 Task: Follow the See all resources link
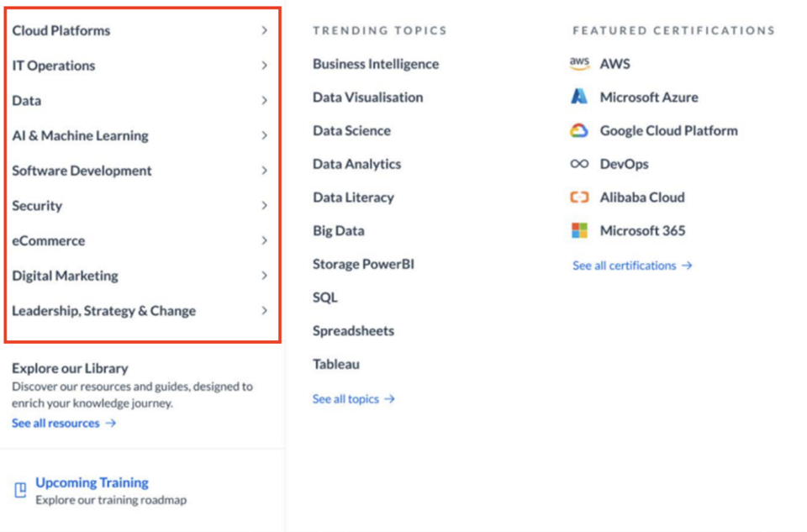click(64, 423)
